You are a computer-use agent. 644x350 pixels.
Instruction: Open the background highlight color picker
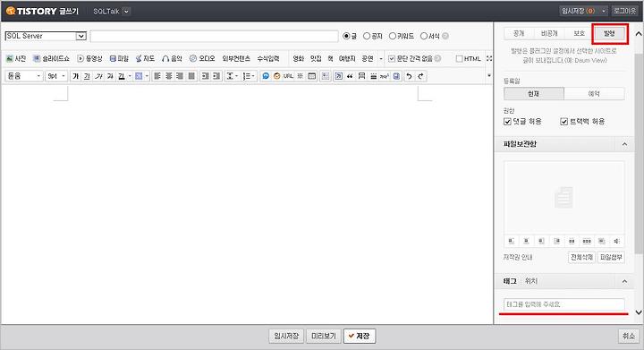141,76
